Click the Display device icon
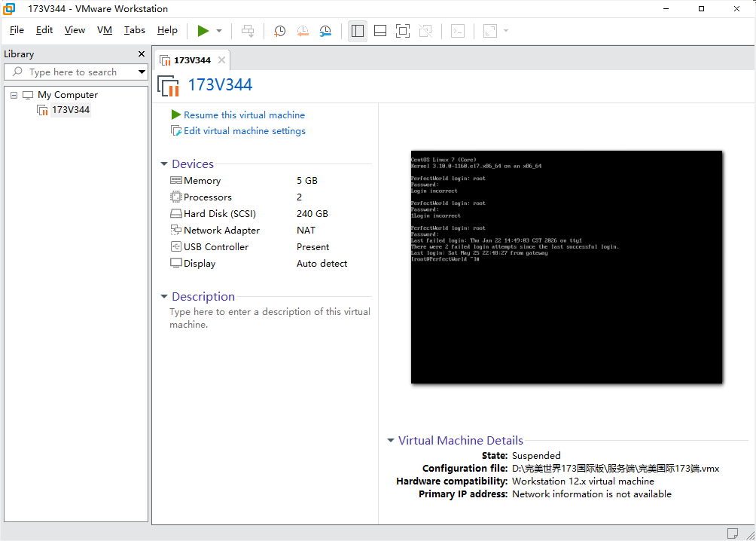This screenshot has height=541, width=756. [176, 263]
